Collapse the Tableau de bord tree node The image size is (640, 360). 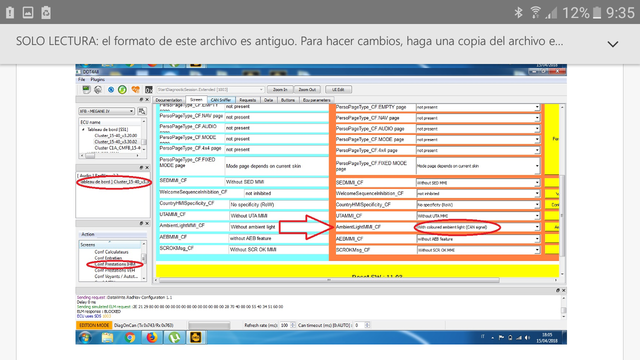click(83, 130)
